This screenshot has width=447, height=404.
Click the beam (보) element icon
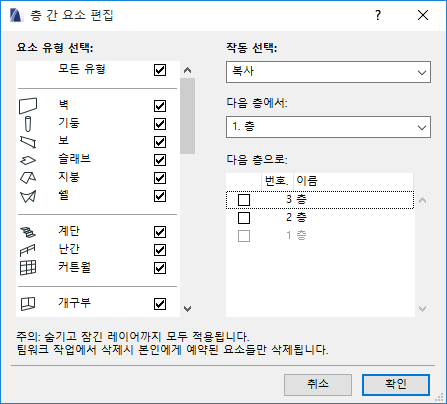(x=28, y=142)
